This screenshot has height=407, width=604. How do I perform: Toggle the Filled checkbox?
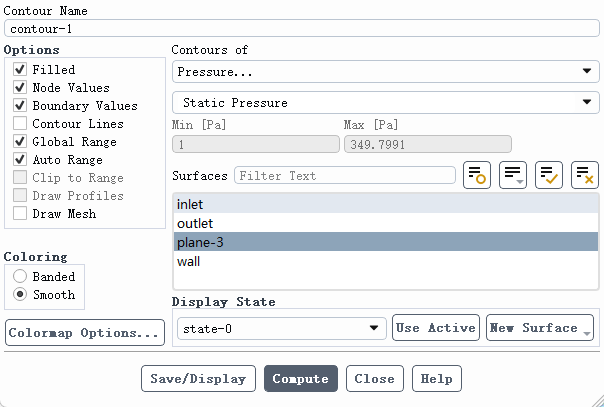(x=20, y=70)
